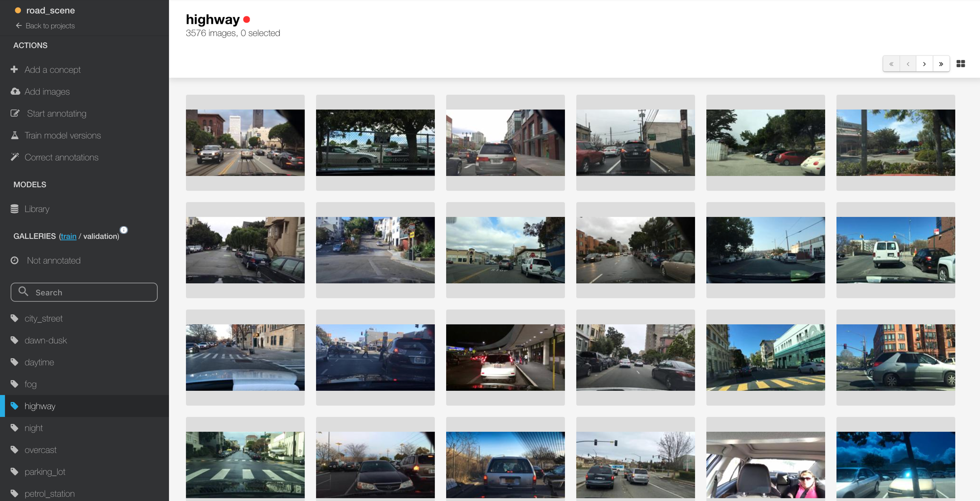Select the first highway image thumbnail
Screen dimensions: 980x501
(x=245, y=142)
